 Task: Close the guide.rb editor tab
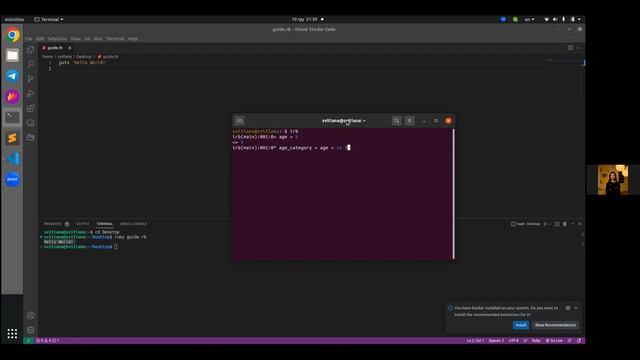69,48
